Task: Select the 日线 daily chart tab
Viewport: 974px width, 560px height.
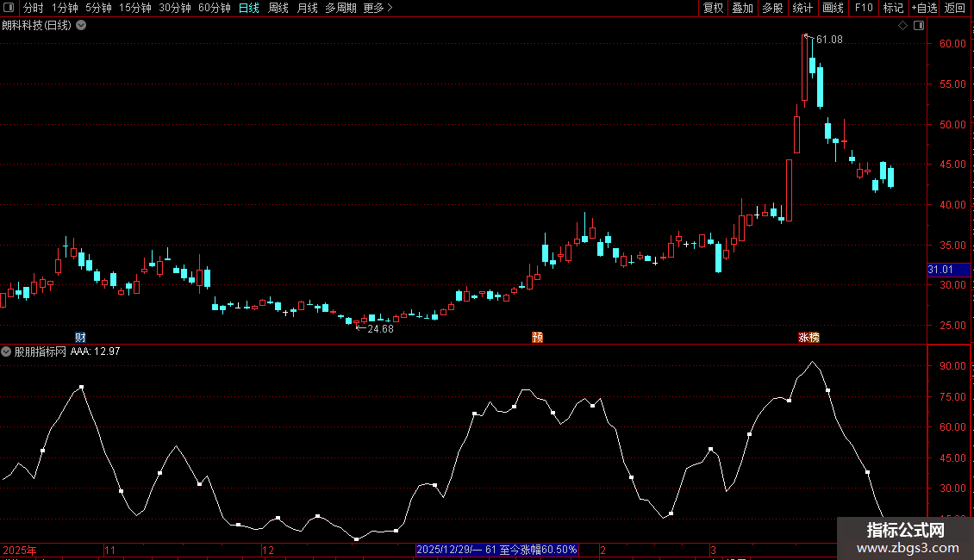Action: pos(249,8)
